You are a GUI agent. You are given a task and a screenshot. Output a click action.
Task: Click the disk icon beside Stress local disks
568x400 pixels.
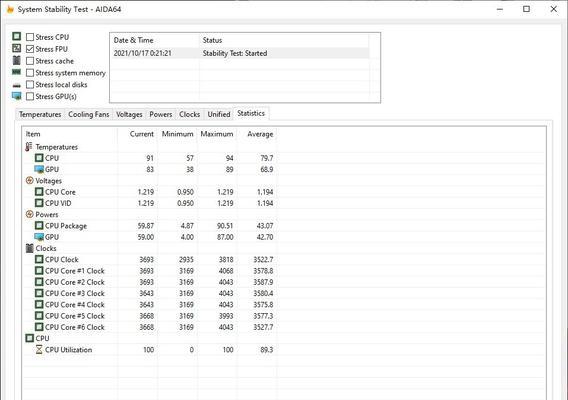pos(17,86)
